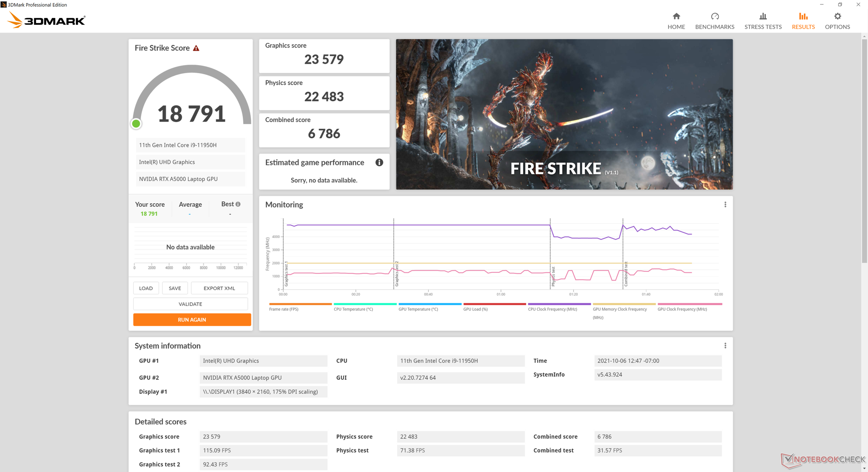The height and width of the screenshot is (472, 868).
Task: Click the Time value '2021-10-06 12:47 -07:00'
Action: [658, 361]
